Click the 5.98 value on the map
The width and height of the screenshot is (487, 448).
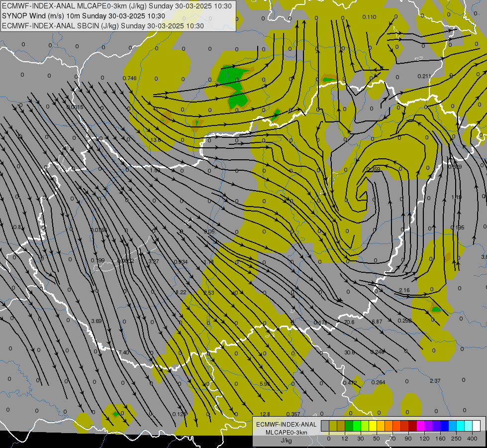(x=265, y=384)
